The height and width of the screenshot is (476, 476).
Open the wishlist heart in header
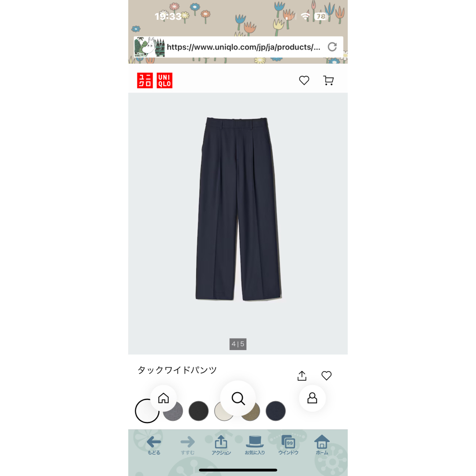coord(304,80)
